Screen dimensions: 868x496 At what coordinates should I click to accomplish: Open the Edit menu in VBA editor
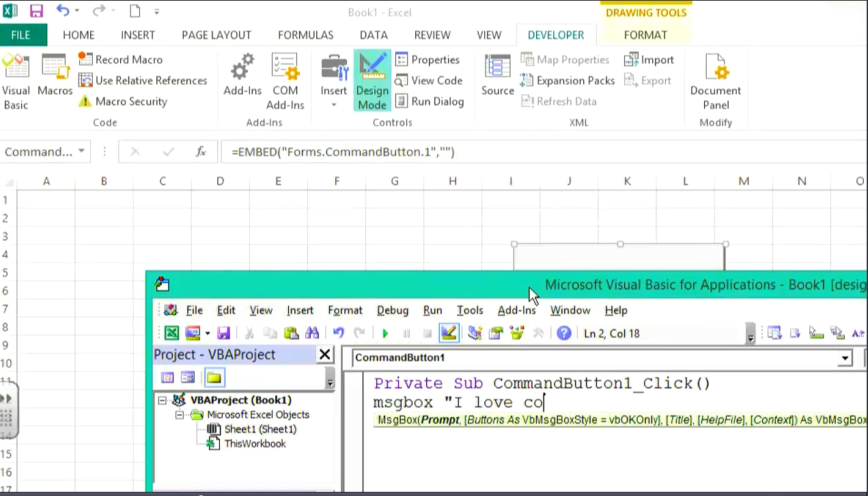(226, 310)
